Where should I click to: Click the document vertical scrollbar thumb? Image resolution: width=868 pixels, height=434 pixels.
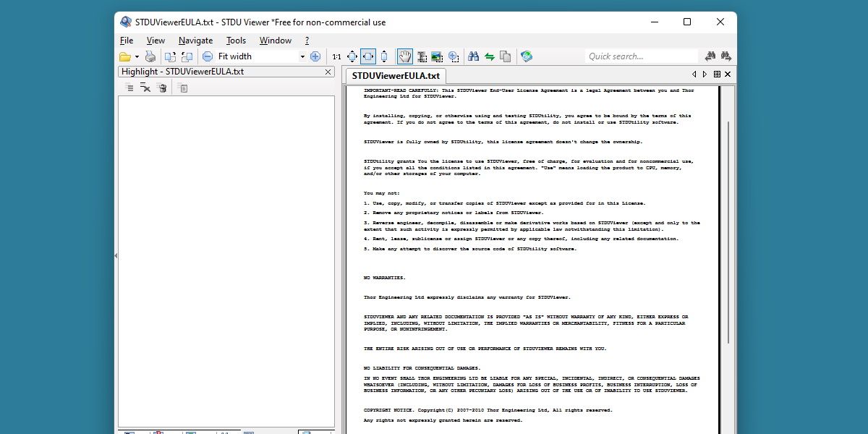pos(728,231)
